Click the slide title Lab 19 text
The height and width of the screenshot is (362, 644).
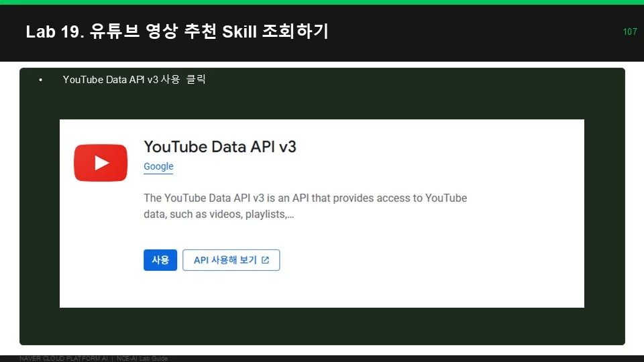click(x=177, y=32)
